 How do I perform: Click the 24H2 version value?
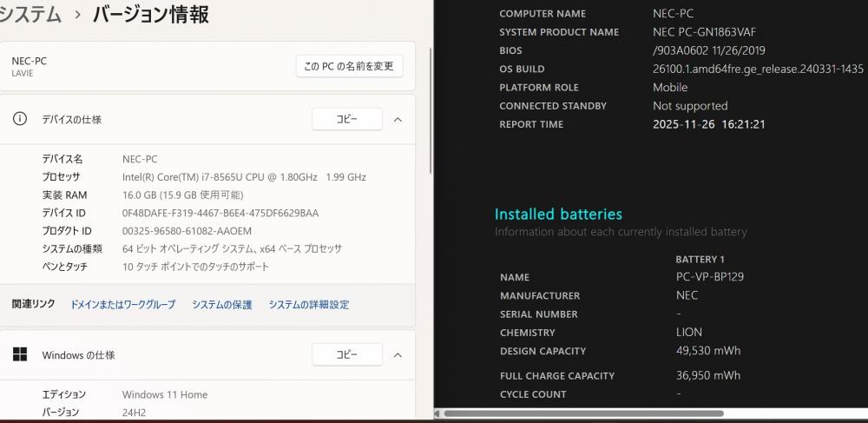click(x=134, y=413)
